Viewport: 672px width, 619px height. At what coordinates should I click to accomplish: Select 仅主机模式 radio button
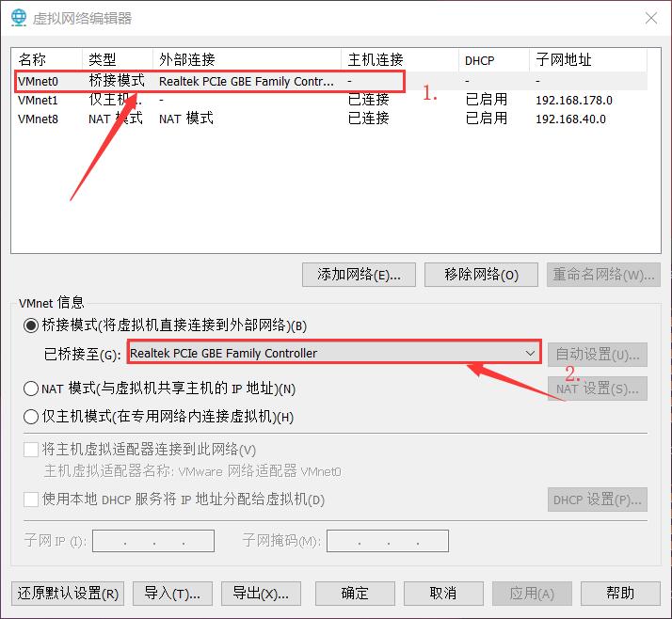point(31,417)
